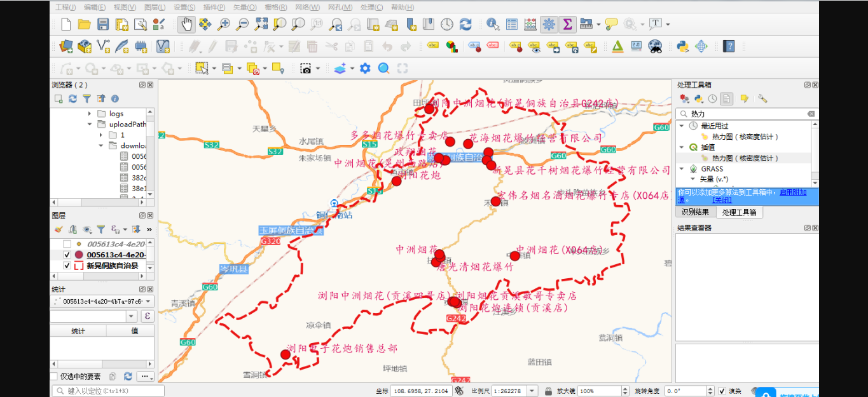Viewport: 868px width, 397px height.
Task: Click the statistics panel ellipsis button
Action: click(146, 376)
